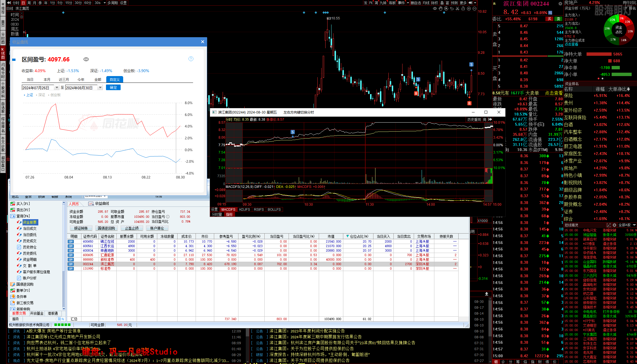Select the 今年 range option
This screenshot has width=637, height=364.
pos(81,80)
